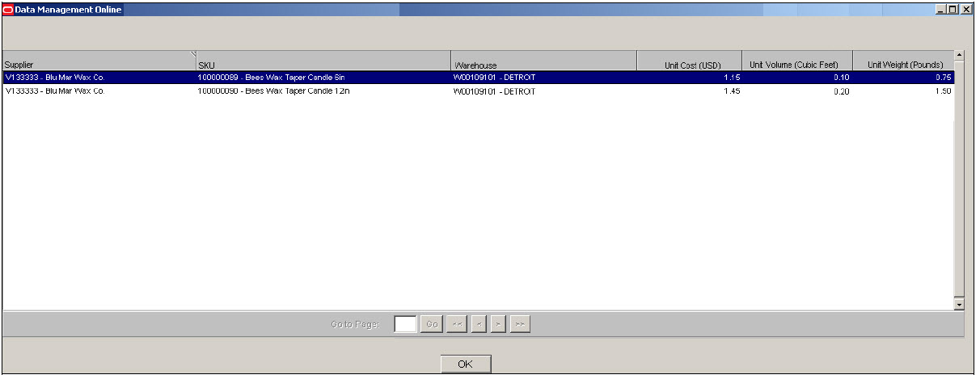
Task: Click warehouse DETROIT cell in first row
Action: [x=543, y=78]
